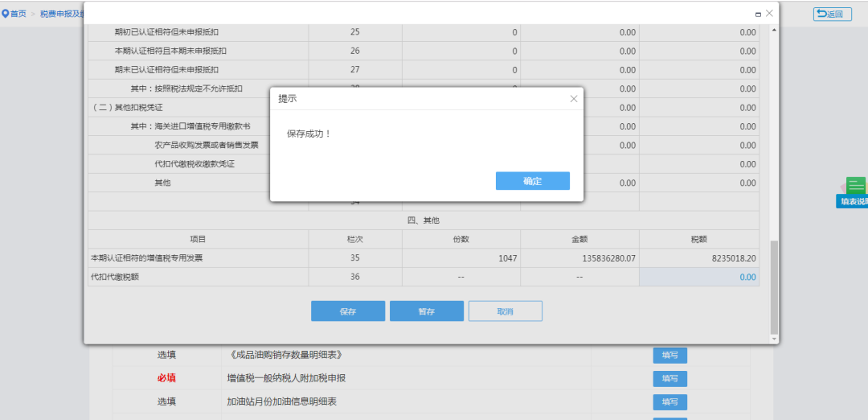Select the row label 代扣代缴税收缴款凭证
Viewport: 868px width, 420px height.
(194, 164)
